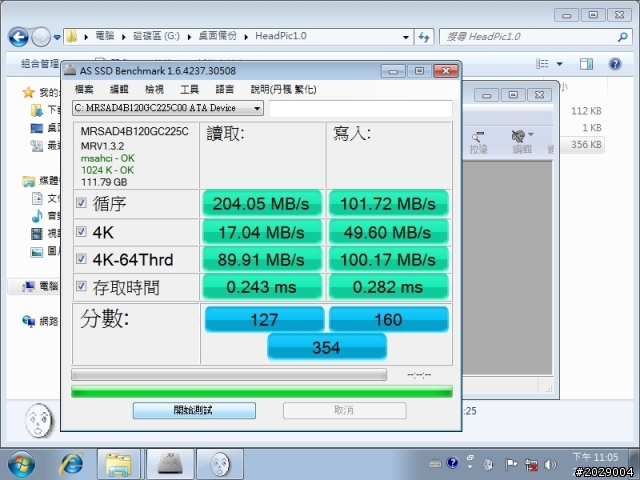Click the Explorer forward navigation arrow
This screenshot has height=480, width=640.
(41, 37)
